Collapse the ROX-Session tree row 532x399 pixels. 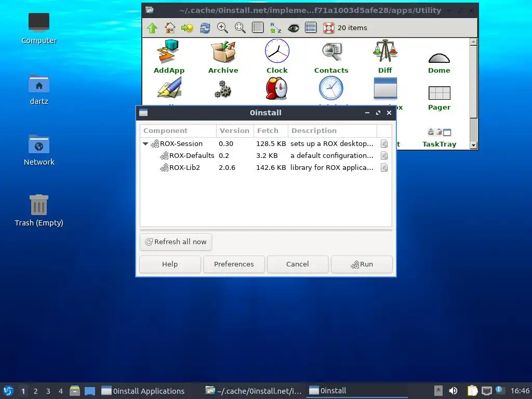pos(145,144)
